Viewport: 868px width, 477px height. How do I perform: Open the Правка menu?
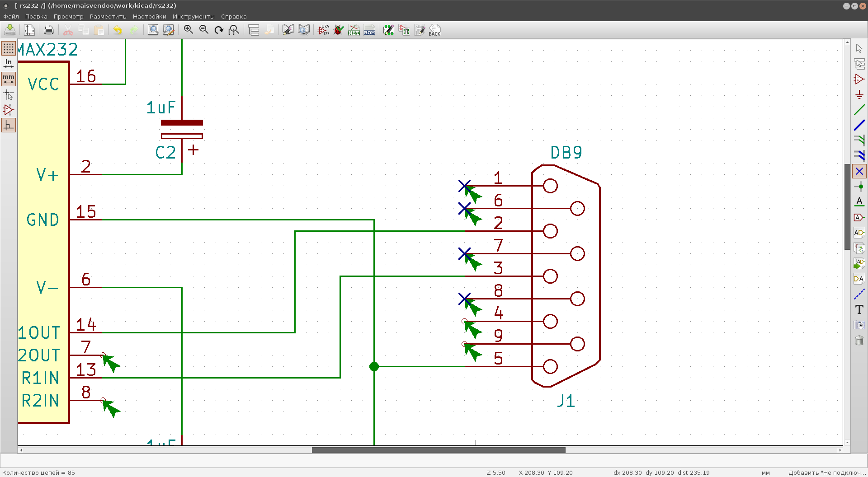[36, 17]
